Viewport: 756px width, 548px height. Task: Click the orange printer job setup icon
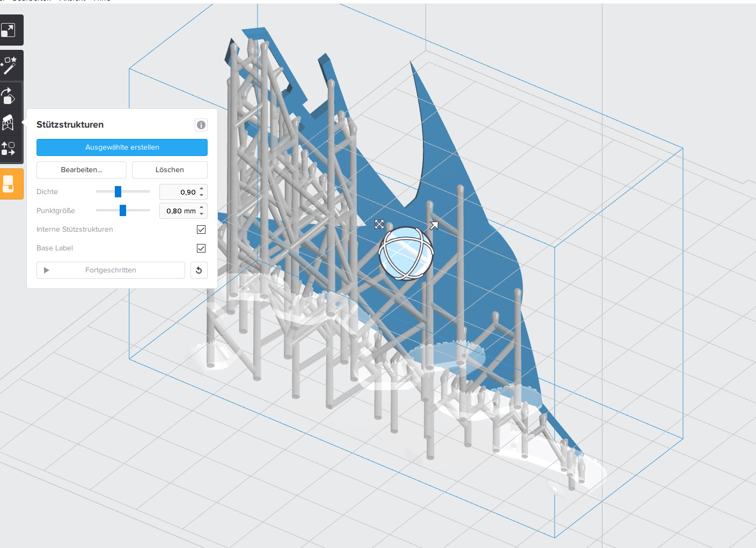point(9,184)
